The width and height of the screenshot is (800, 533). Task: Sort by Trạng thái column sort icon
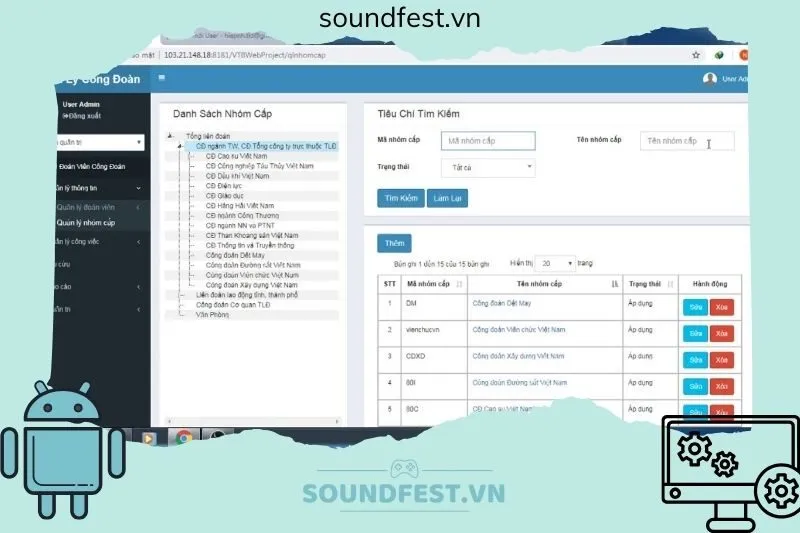[669, 284]
